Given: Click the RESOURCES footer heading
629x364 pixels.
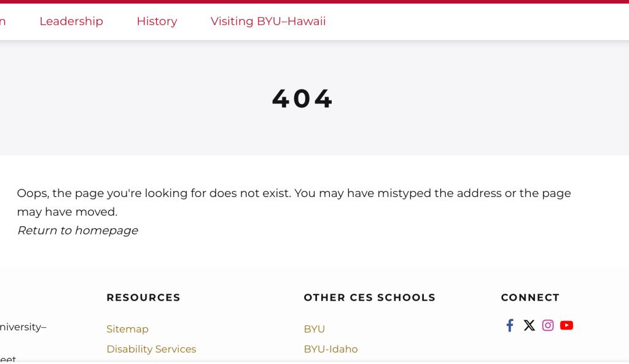Looking at the screenshot, I should pos(143,298).
